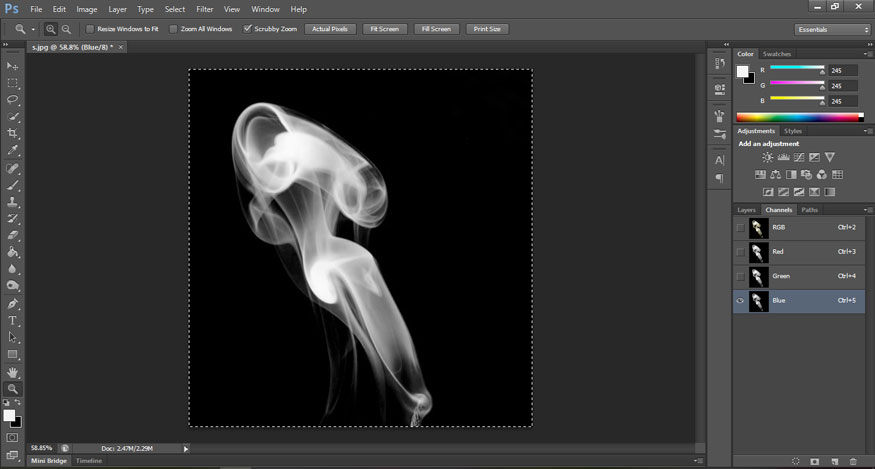The height and width of the screenshot is (469, 875).
Task: Select the Eyedropper tool
Action: [12, 150]
